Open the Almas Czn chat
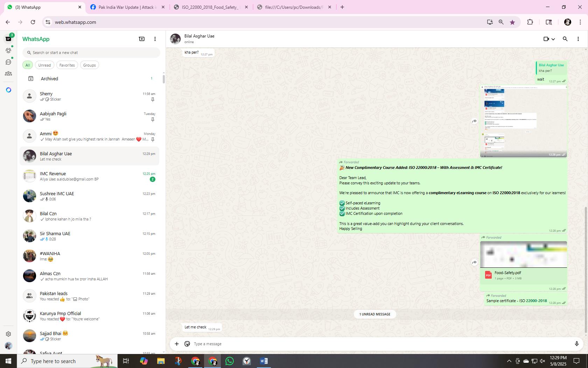Image resolution: width=588 pixels, height=368 pixels. point(90,276)
